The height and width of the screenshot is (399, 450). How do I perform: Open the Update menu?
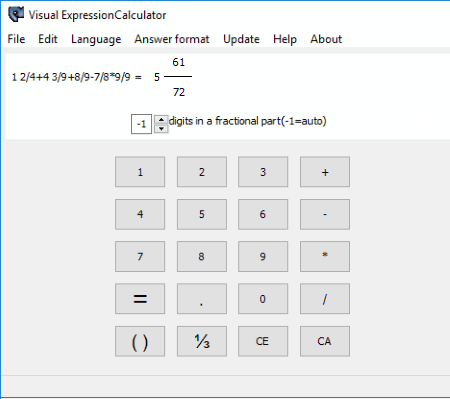241,39
